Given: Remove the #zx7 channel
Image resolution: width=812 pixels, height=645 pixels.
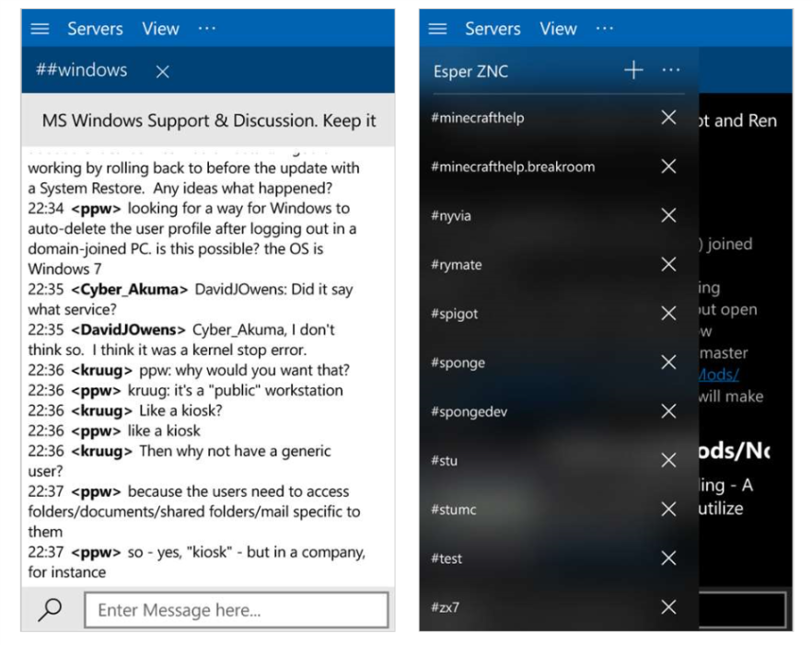Looking at the screenshot, I should coord(667,607).
